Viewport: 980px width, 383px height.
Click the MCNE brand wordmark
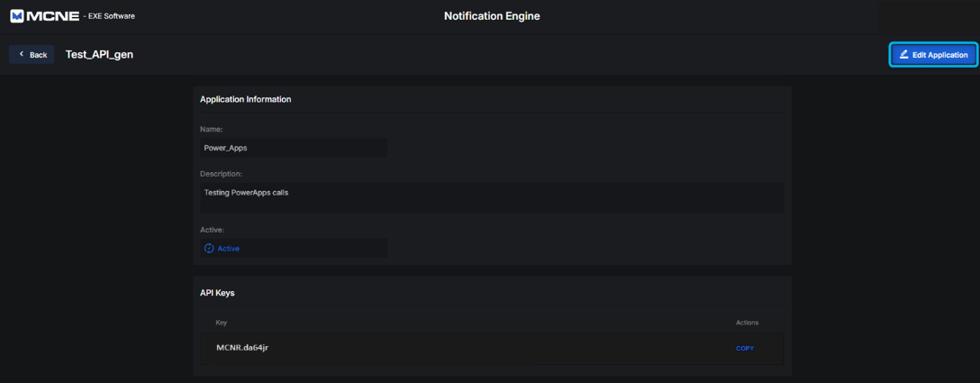pyautogui.click(x=53, y=16)
